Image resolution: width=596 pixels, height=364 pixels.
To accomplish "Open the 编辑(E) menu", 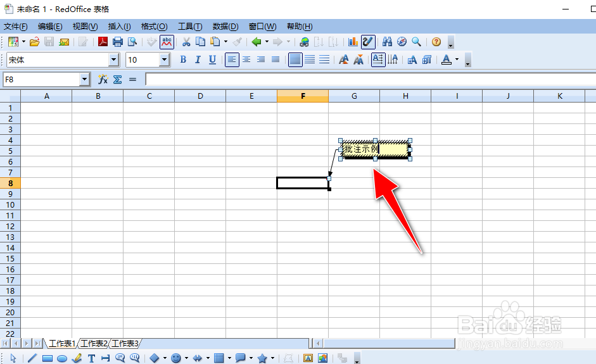I will point(50,27).
